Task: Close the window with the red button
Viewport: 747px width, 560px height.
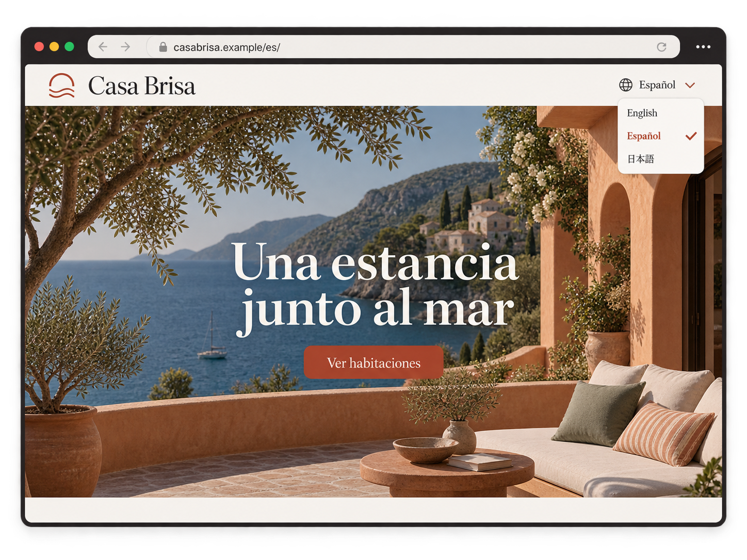Action: point(39,47)
